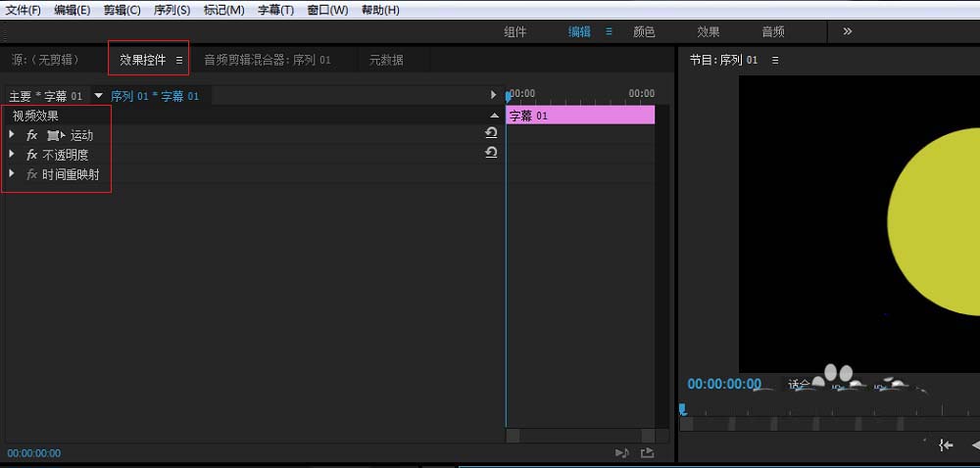Switch to 音频剪辑混合器: 序列 01 tab
Viewport: 980px width, 468px height.
(x=267, y=60)
